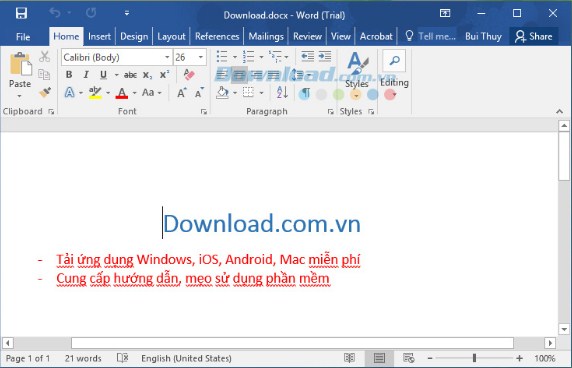Click the Grow Font icon
This screenshot has height=368, width=572.
tap(182, 93)
